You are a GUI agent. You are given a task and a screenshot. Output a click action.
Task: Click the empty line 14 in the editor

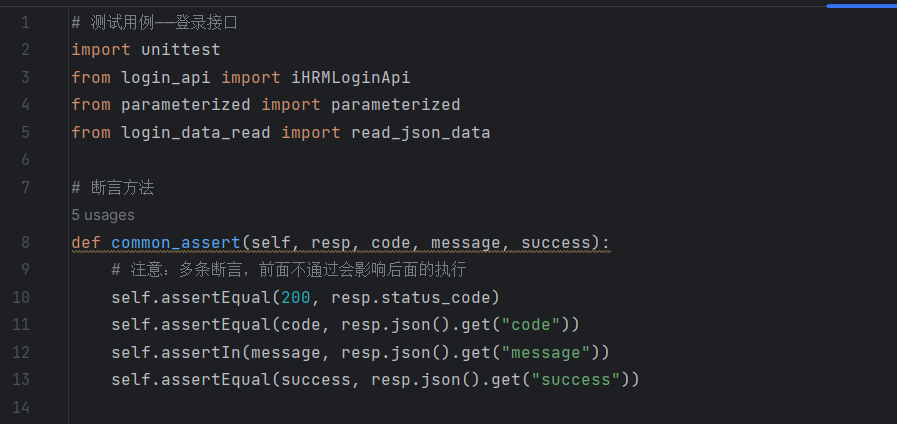(300, 407)
